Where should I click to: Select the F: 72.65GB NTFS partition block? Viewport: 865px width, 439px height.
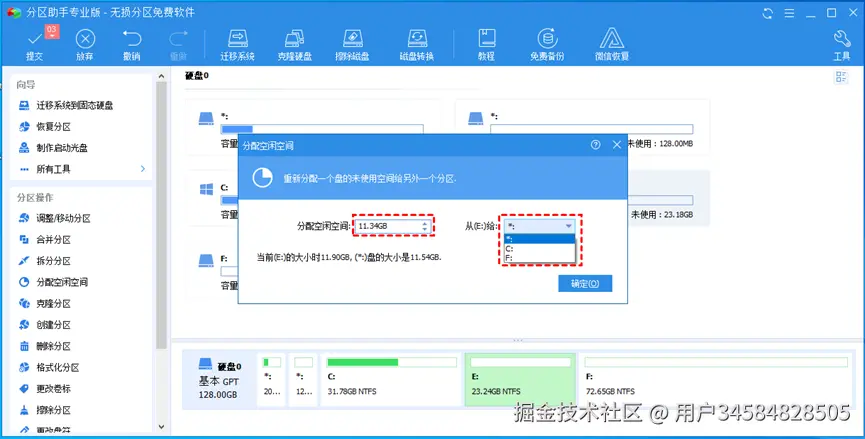(x=716, y=379)
